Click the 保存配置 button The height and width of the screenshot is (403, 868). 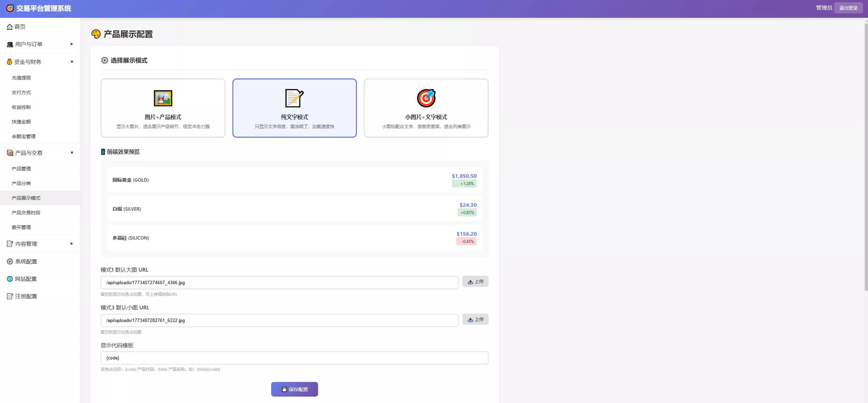click(x=294, y=389)
